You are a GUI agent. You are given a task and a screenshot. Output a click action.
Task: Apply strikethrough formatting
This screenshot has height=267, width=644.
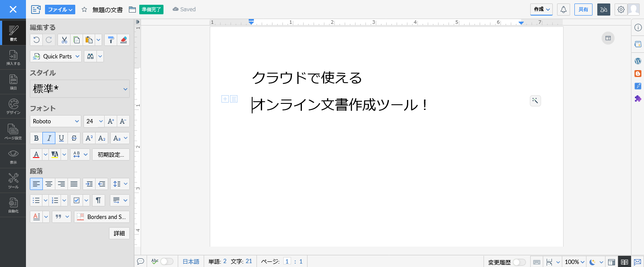click(x=74, y=138)
